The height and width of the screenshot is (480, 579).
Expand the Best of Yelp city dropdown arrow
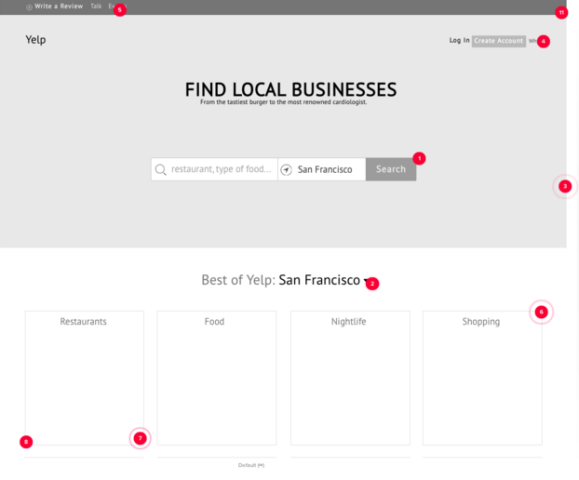pyautogui.click(x=366, y=281)
